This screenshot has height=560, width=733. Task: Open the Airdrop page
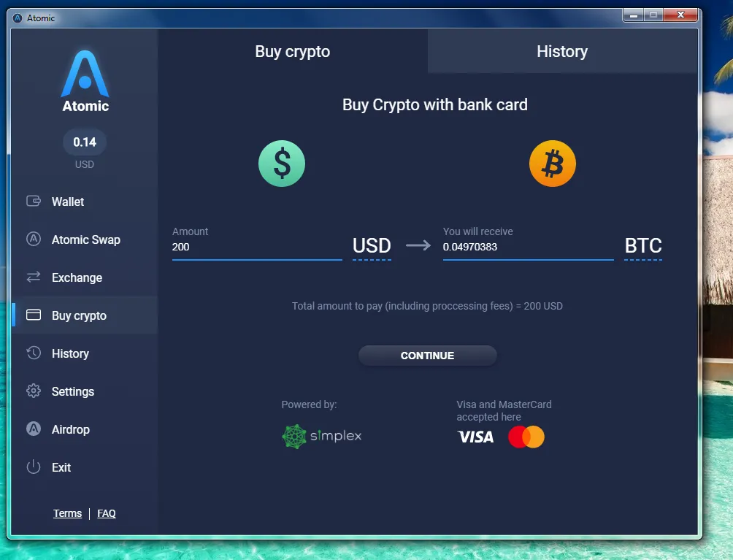point(84,429)
